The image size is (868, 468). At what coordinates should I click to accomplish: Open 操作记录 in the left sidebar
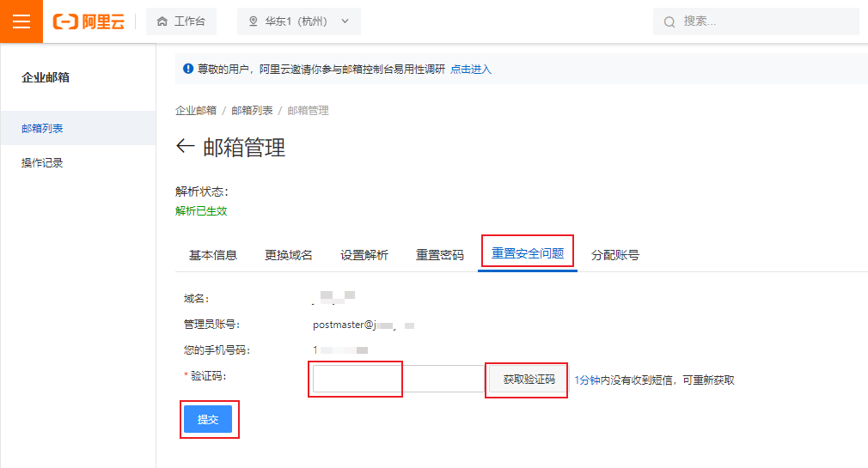click(42, 163)
